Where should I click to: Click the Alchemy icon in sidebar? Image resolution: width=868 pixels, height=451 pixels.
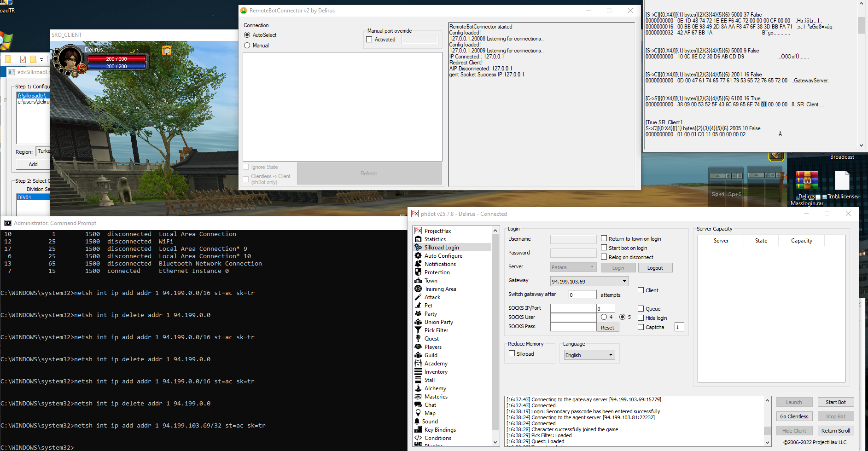click(418, 388)
